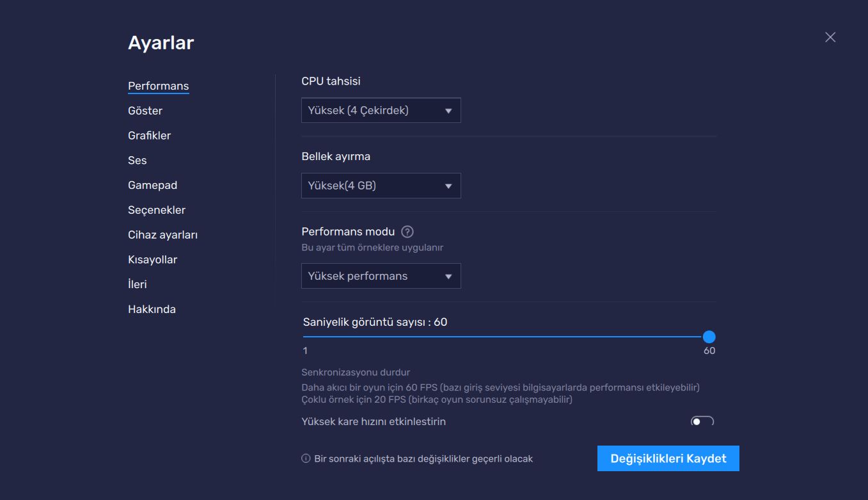Show the Hakkında section
Viewport: 868px width, 500px height.
pyautogui.click(x=152, y=309)
